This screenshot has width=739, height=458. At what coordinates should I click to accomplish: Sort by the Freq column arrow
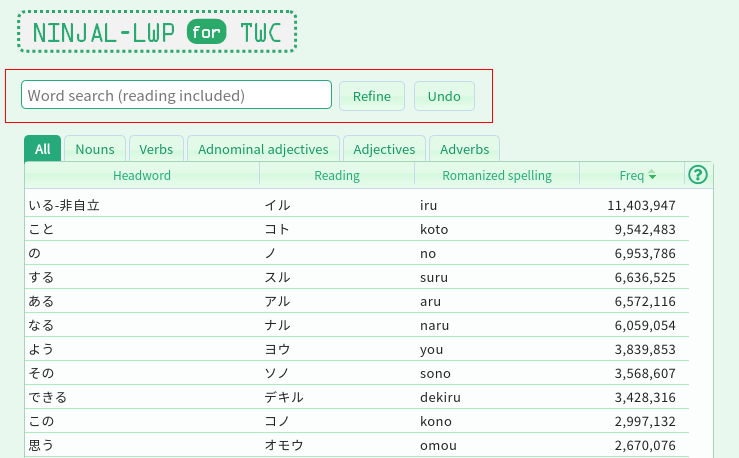pyautogui.click(x=652, y=176)
